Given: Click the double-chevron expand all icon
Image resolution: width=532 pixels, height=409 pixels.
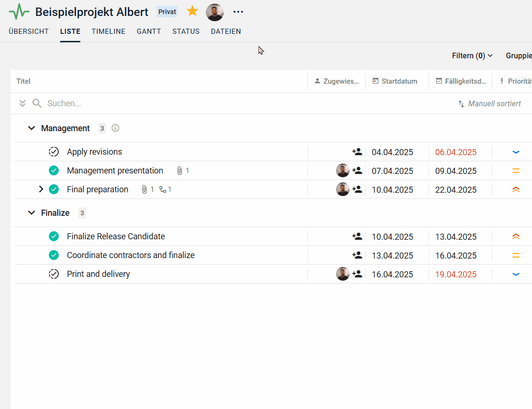Looking at the screenshot, I should click(x=22, y=103).
